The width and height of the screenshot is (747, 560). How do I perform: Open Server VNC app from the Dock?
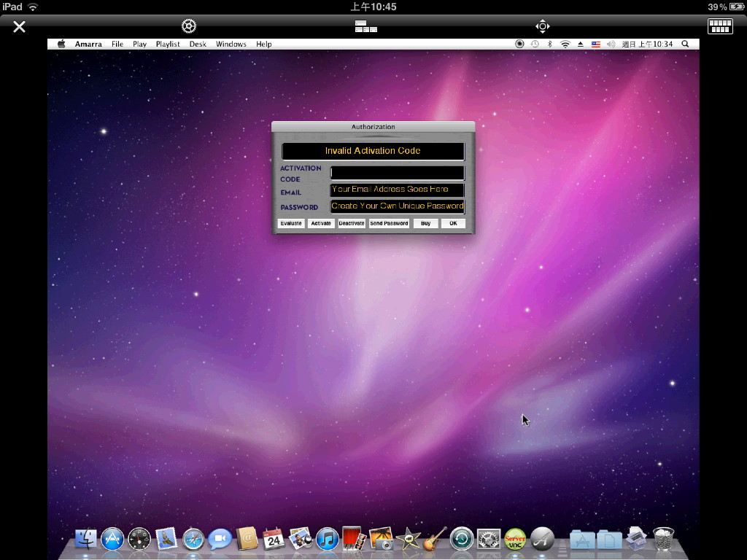point(515,539)
